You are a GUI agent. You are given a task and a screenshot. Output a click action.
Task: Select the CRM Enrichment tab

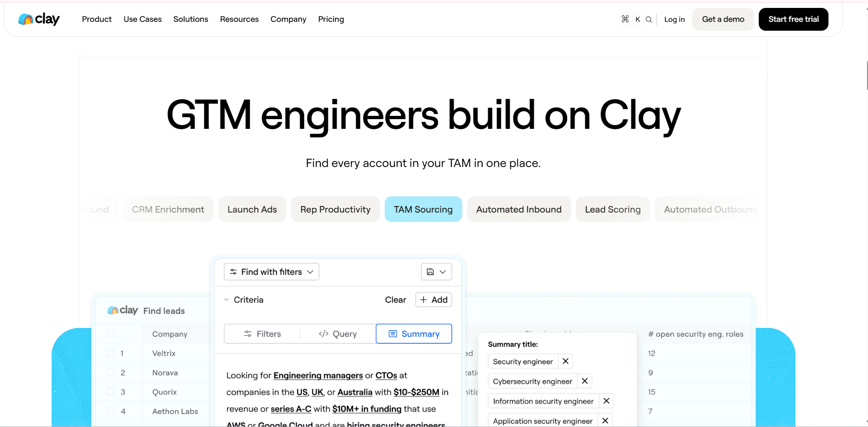coord(168,209)
